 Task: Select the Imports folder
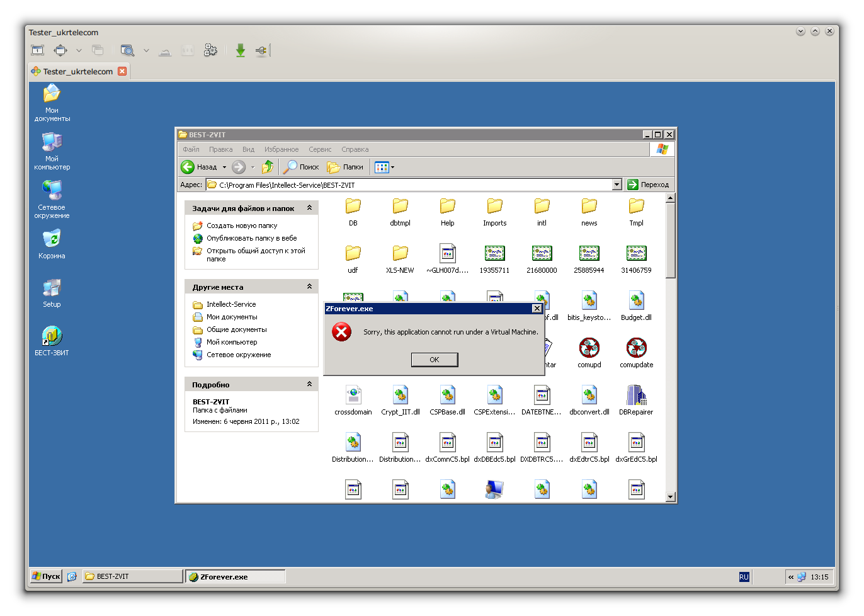pos(494,207)
